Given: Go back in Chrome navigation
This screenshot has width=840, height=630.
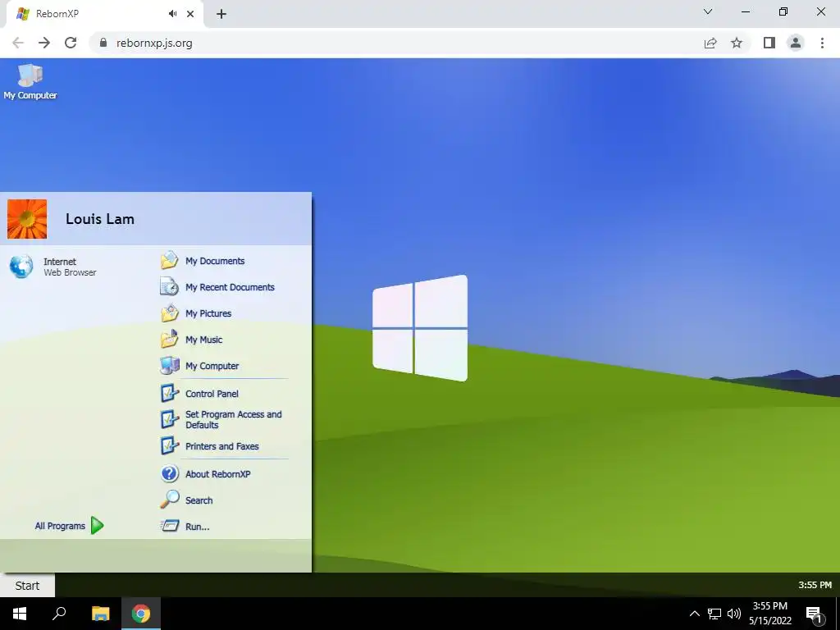Looking at the screenshot, I should [x=18, y=43].
